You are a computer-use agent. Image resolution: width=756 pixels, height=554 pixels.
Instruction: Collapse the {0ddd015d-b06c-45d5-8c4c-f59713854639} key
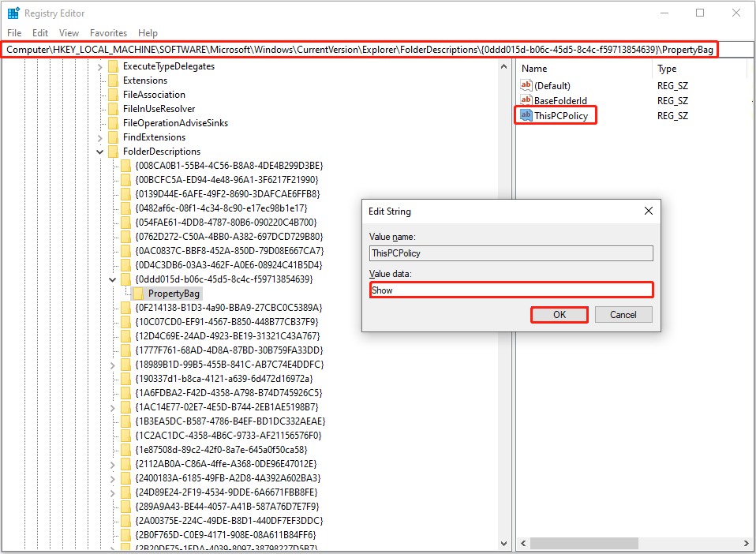pos(112,279)
